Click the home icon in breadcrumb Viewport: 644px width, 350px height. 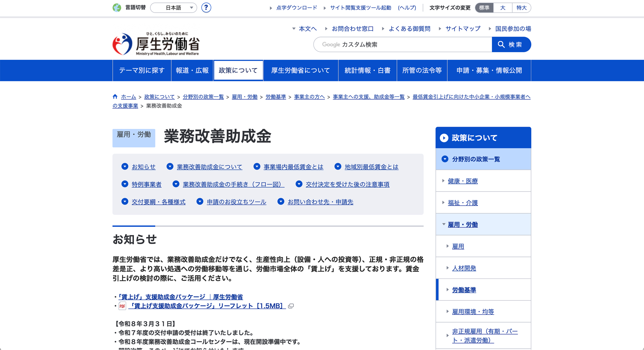[115, 97]
